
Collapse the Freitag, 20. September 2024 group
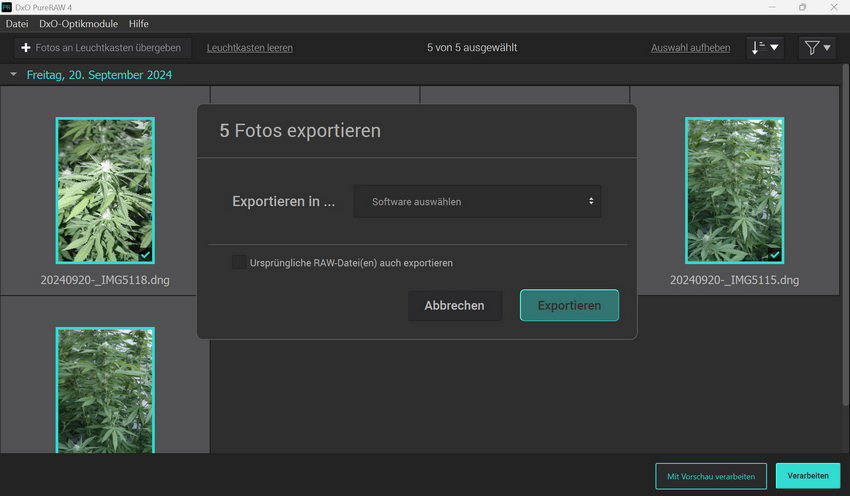click(14, 75)
